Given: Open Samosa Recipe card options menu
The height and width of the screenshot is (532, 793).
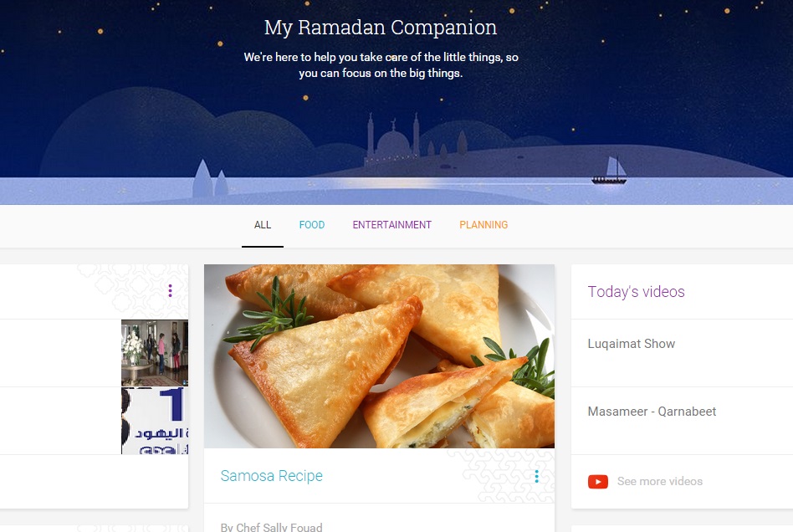Looking at the screenshot, I should [536, 476].
